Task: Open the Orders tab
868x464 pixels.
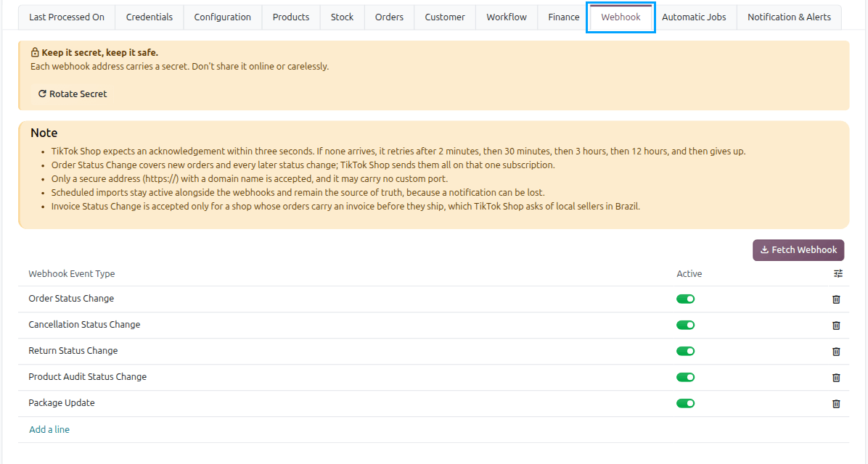Action: coord(389,17)
